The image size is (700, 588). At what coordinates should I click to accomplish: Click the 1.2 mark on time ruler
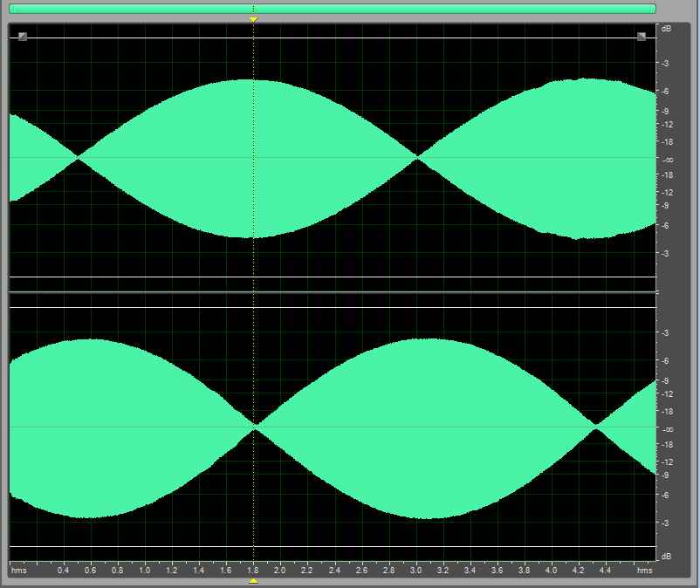point(171,571)
